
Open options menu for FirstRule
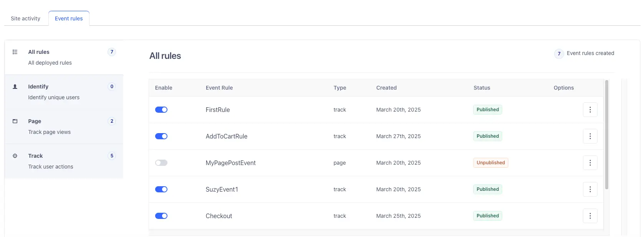click(590, 110)
